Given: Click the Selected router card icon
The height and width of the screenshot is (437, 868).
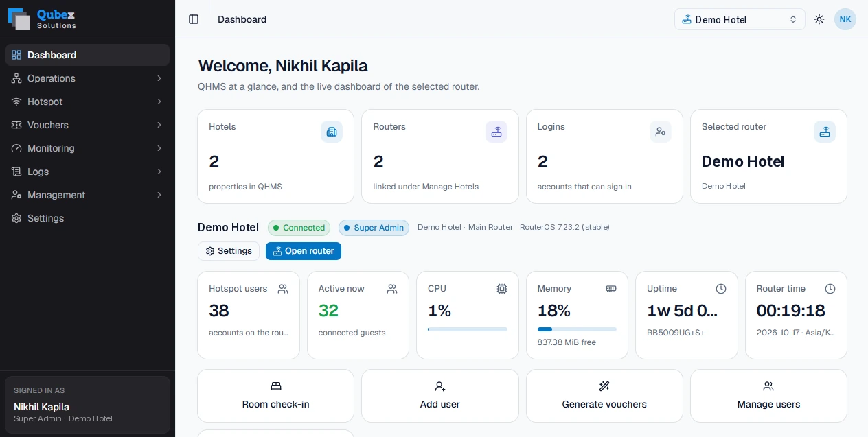Looking at the screenshot, I should click(x=825, y=132).
